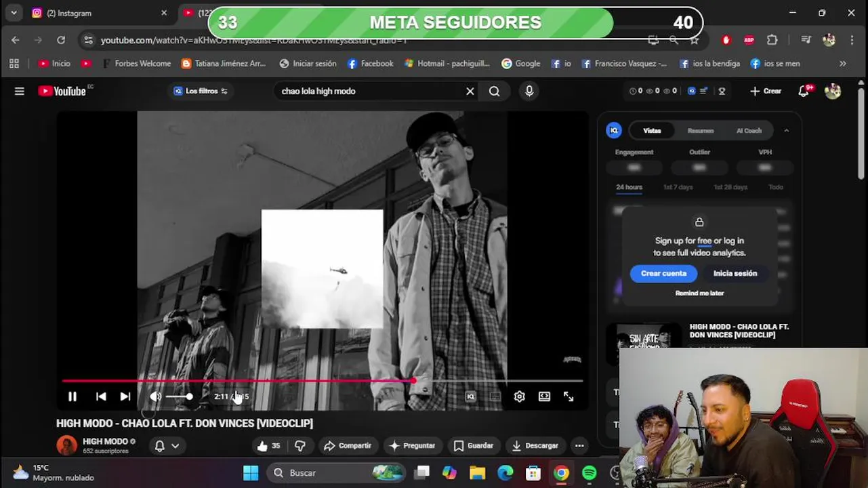Screen dimensions: 868x488
Task: Switch to the 1st 28 days tab
Action: point(730,187)
